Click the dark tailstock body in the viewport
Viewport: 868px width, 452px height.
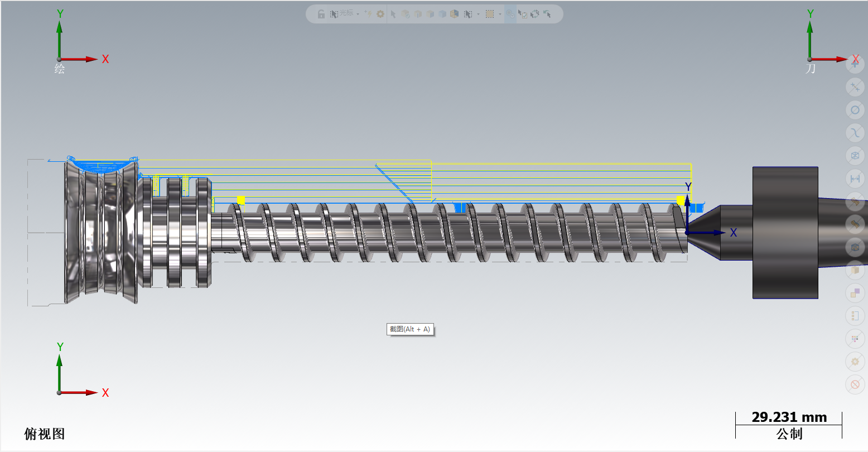pos(785,232)
